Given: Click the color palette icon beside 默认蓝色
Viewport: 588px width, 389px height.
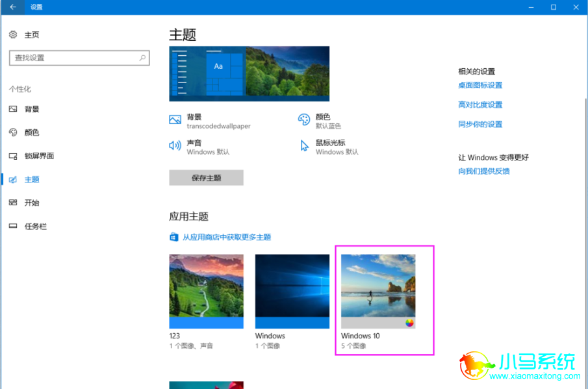Looking at the screenshot, I should coord(304,120).
